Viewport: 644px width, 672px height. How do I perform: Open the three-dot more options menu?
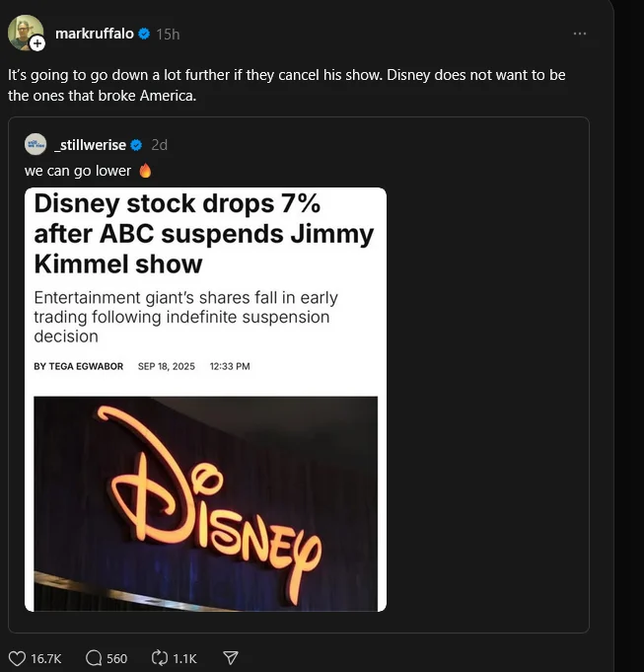tap(580, 34)
